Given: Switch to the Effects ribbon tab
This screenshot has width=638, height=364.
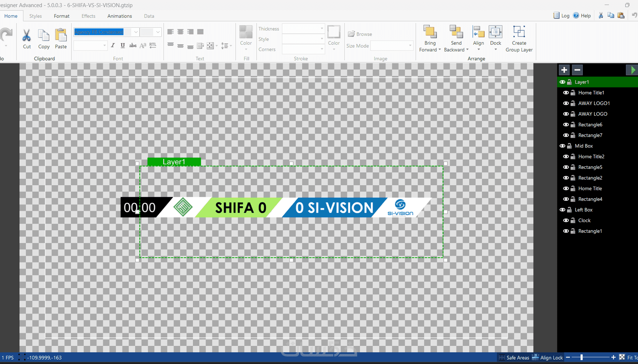Looking at the screenshot, I should point(89,16).
